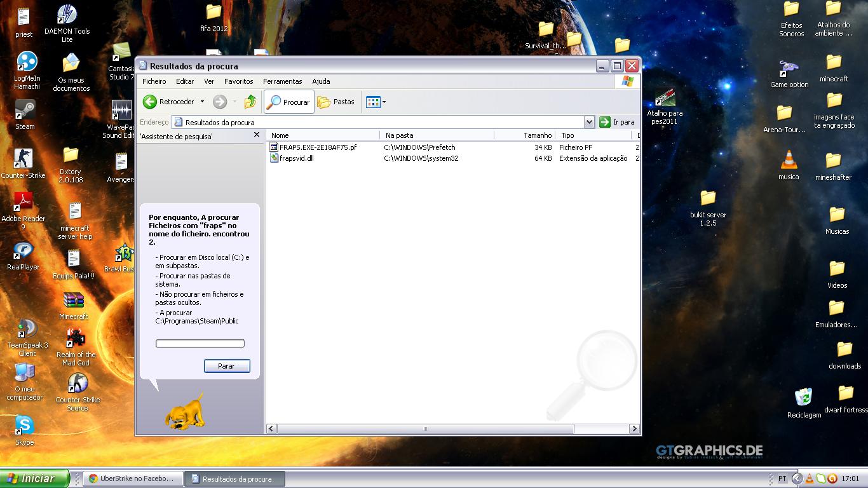Open the views mode dropdown
This screenshot has height=488, width=868.
[376, 102]
